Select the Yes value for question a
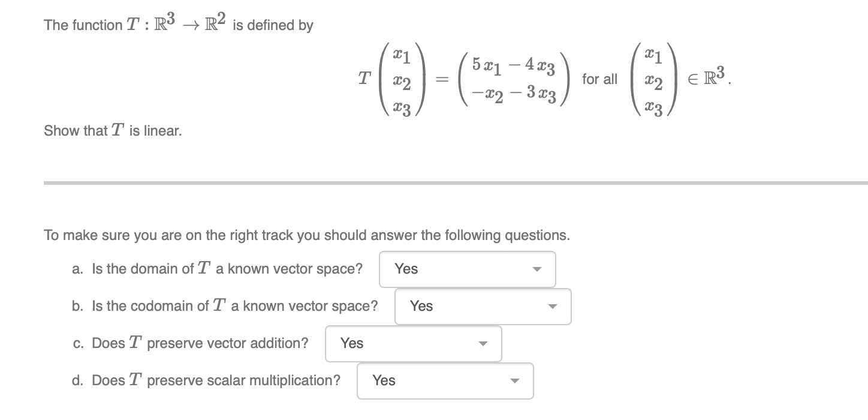The image size is (868, 420). 406,269
